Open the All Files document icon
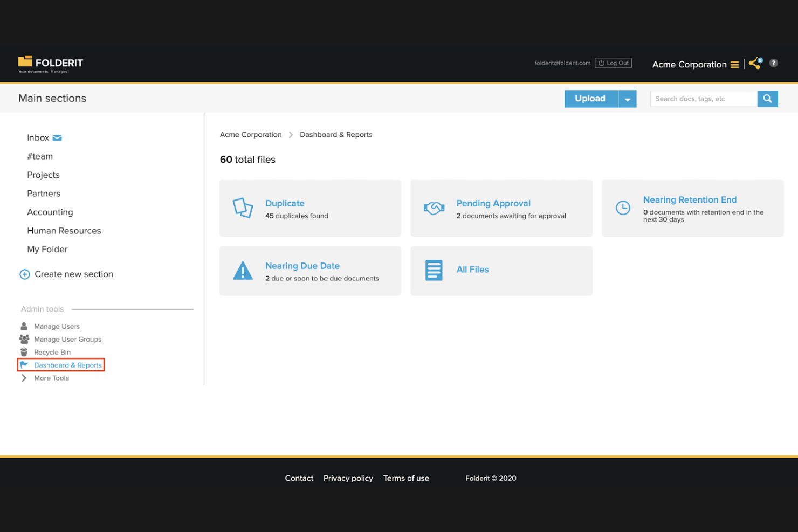The height and width of the screenshot is (532, 798). 434,270
